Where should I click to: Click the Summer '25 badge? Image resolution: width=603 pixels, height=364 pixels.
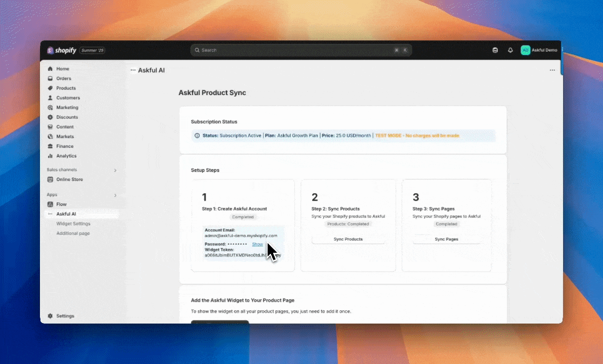tap(92, 51)
